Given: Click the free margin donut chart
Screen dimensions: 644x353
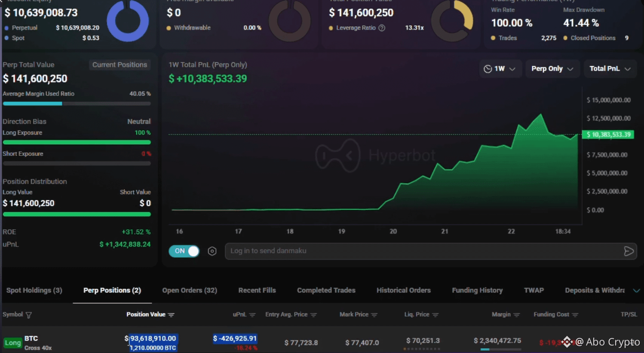Looking at the screenshot, I should [x=290, y=21].
